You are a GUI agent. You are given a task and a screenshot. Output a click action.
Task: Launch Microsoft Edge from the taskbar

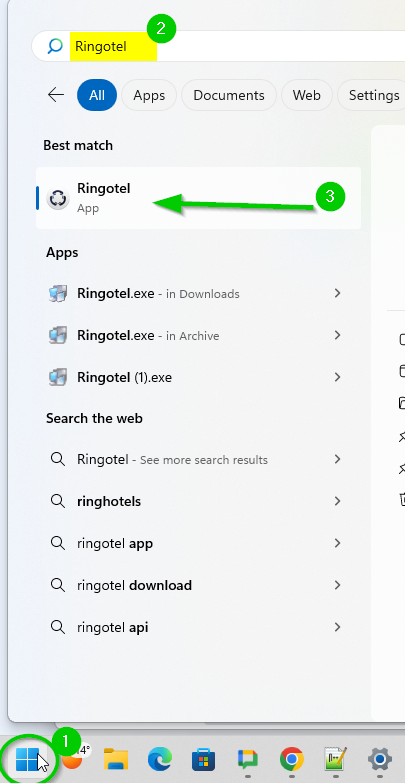160,760
